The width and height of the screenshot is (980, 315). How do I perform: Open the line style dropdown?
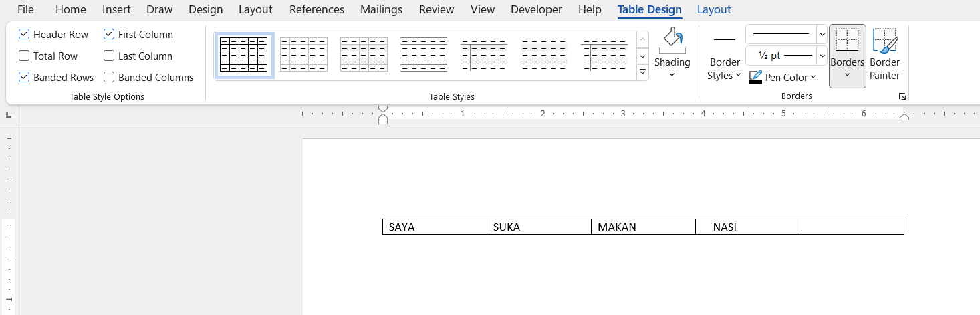tap(822, 34)
